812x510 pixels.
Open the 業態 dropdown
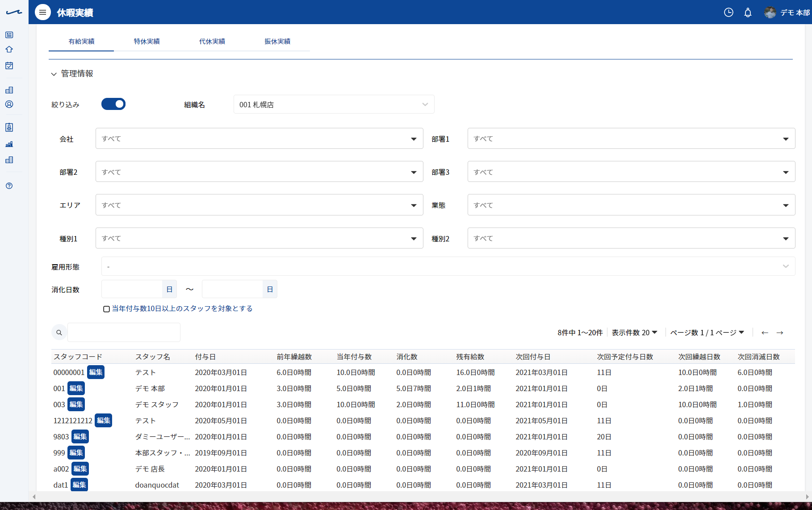(x=631, y=205)
